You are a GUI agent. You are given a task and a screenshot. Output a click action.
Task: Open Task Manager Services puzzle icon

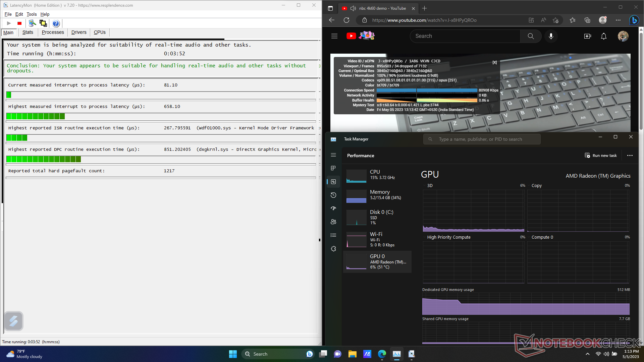pyautogui.click(x=333, y=249)
